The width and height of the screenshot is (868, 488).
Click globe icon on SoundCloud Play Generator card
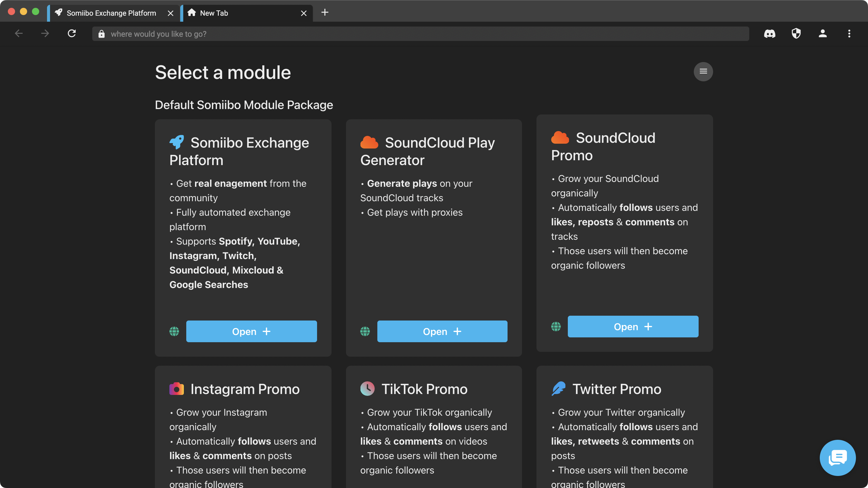(365, 331)
